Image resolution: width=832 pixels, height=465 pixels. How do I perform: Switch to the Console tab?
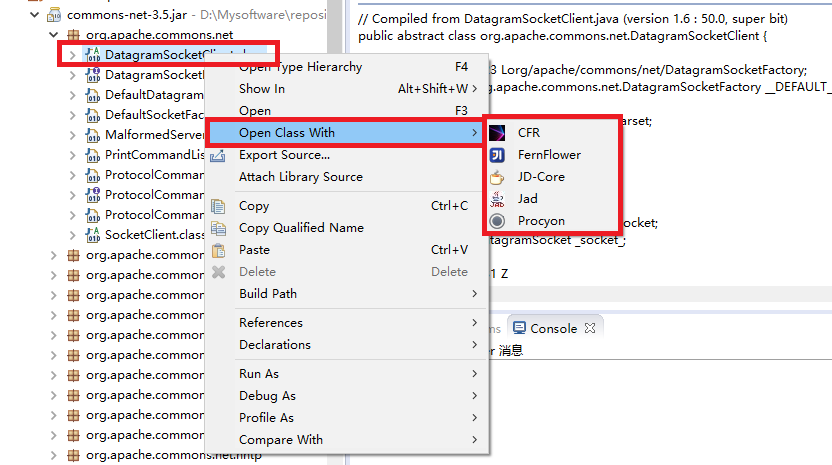point(553,329)
